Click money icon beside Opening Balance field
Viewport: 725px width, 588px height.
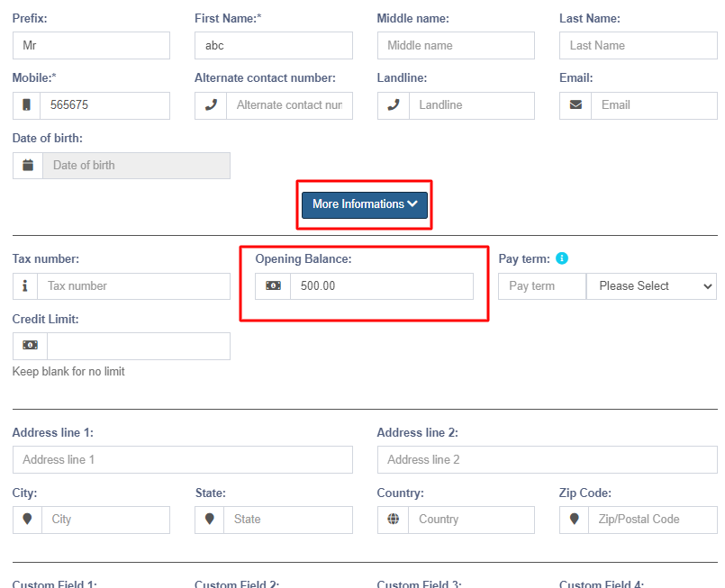click(x=273, y=286)
